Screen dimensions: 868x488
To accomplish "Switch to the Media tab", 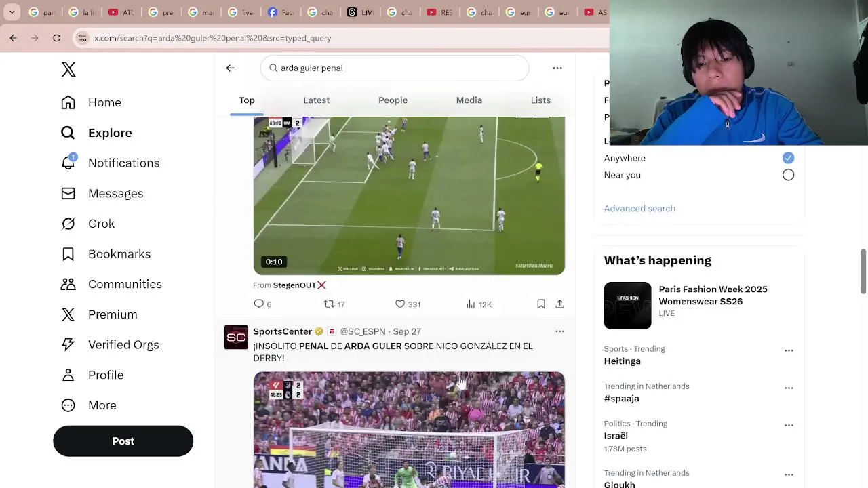I will (469, 100).
